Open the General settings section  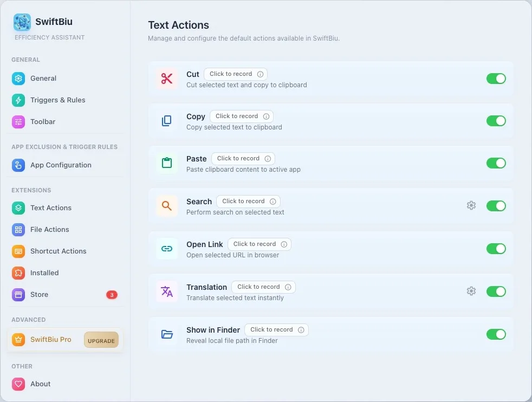[x=64, y=79]
